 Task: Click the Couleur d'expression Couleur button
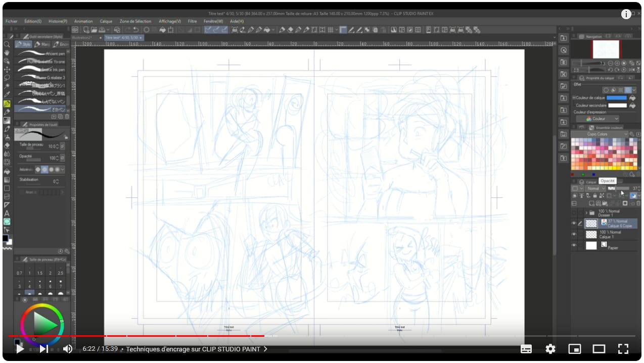(x=597, y=119)
